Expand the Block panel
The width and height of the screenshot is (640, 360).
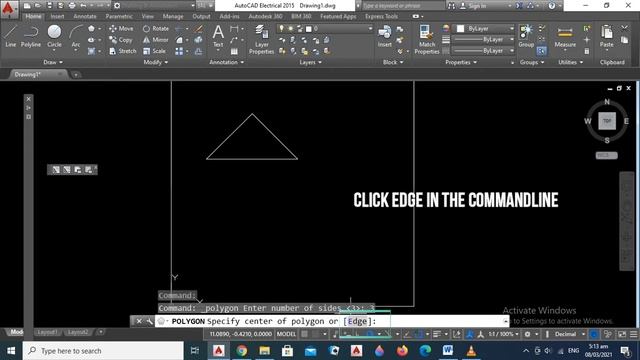[393, 62]
